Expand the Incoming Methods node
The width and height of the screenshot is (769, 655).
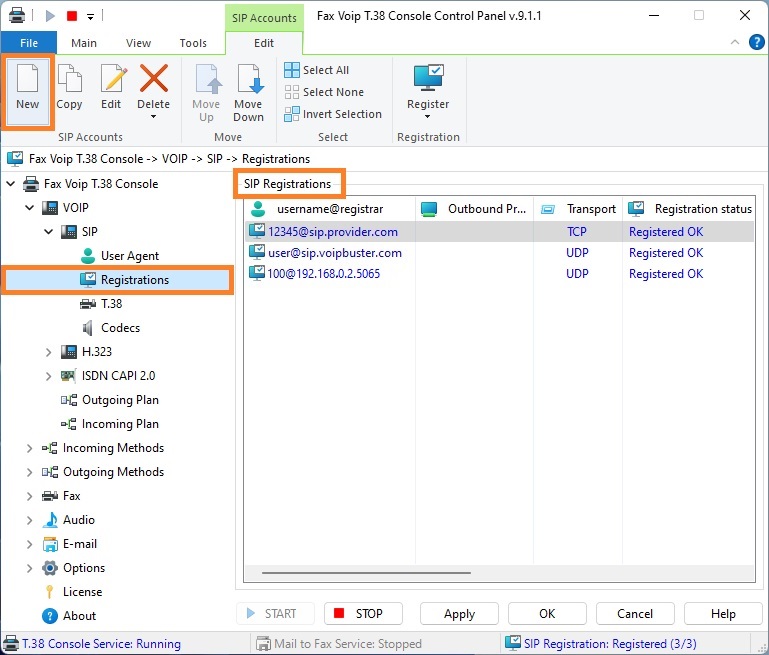click(x=29, y=448)
